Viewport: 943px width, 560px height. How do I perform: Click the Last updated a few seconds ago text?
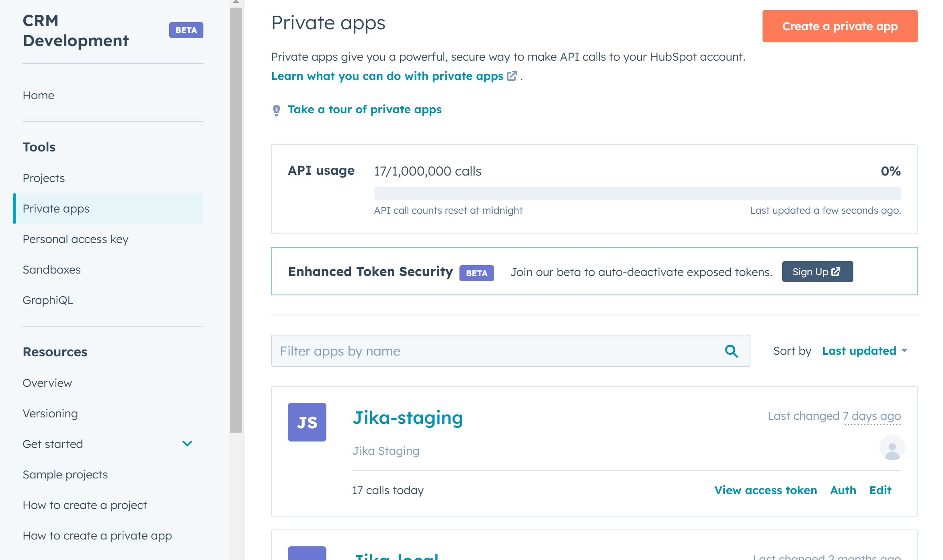click(x=826, y=211)
